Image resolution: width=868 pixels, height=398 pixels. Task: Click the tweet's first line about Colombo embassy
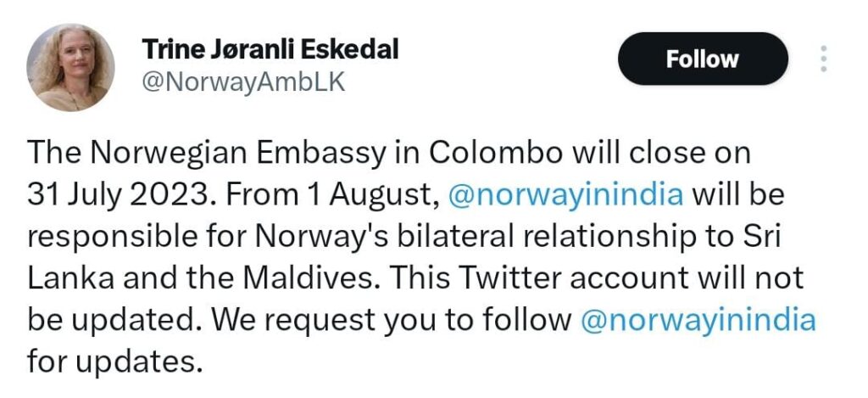(x=390, y=154)
